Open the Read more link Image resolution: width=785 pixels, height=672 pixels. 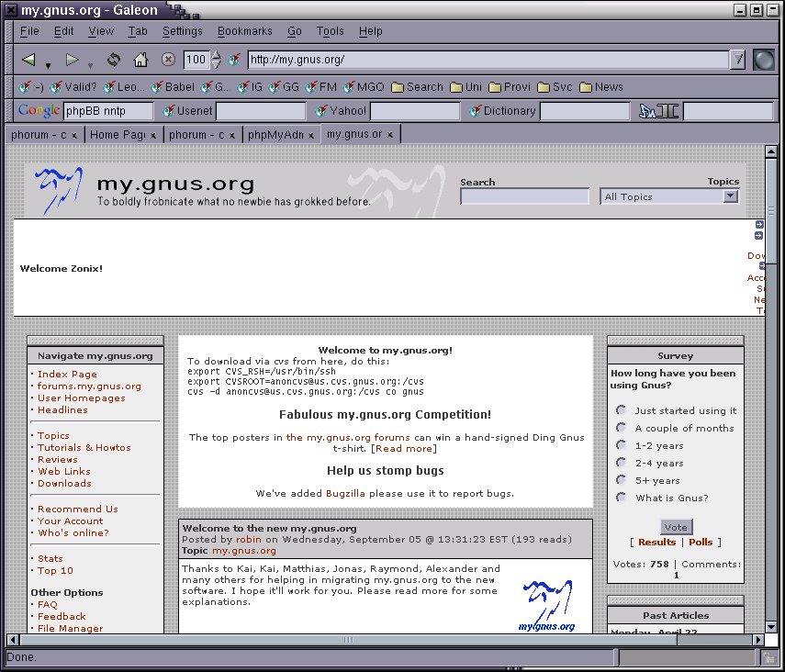[404, 448]
